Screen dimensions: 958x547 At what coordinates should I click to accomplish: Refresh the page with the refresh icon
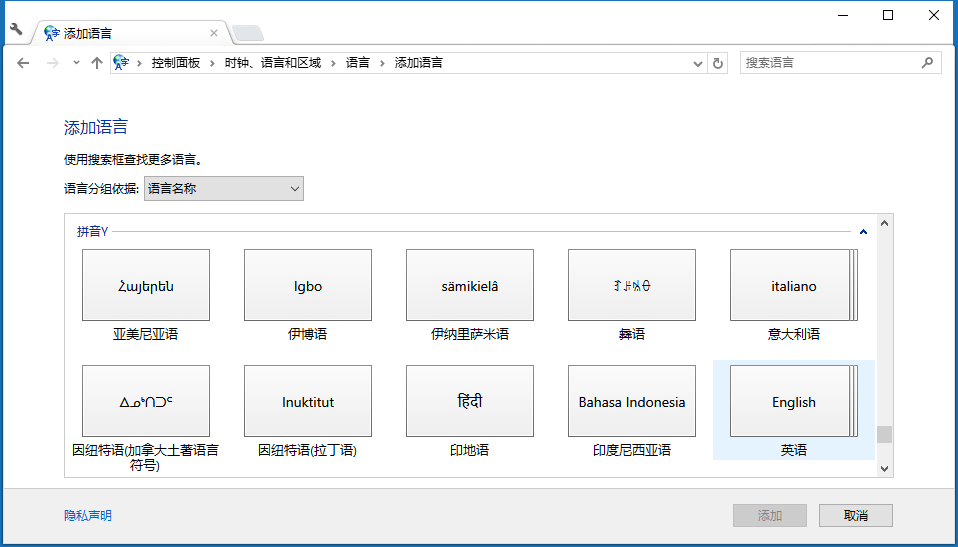[x=718, y=63]
